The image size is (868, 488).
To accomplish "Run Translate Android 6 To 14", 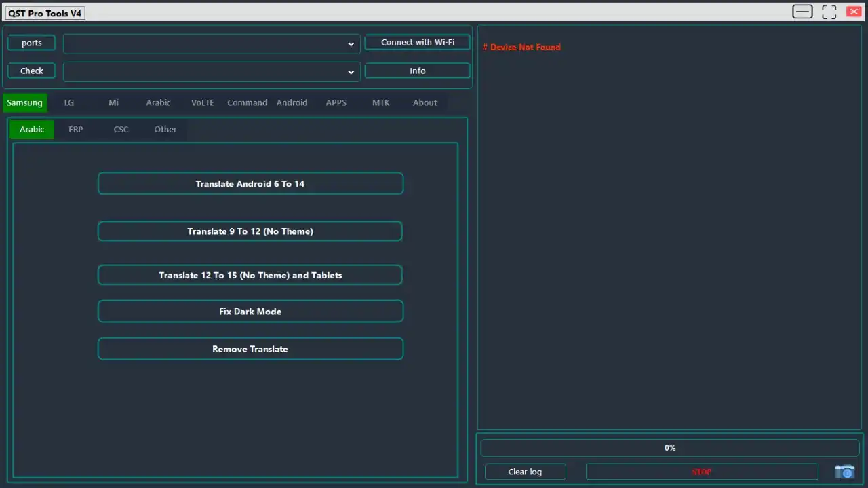I will tap(250, 183).
